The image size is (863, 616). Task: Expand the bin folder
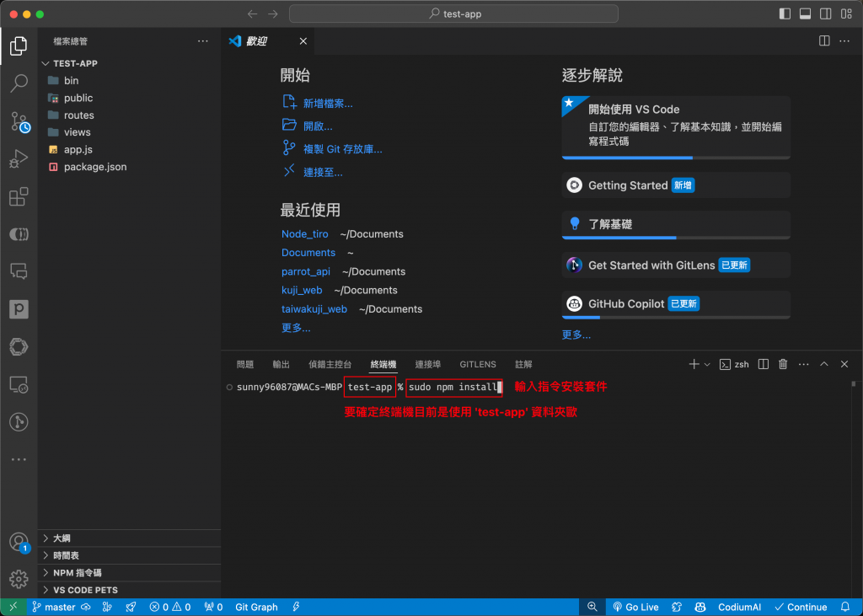click(129, 80)
